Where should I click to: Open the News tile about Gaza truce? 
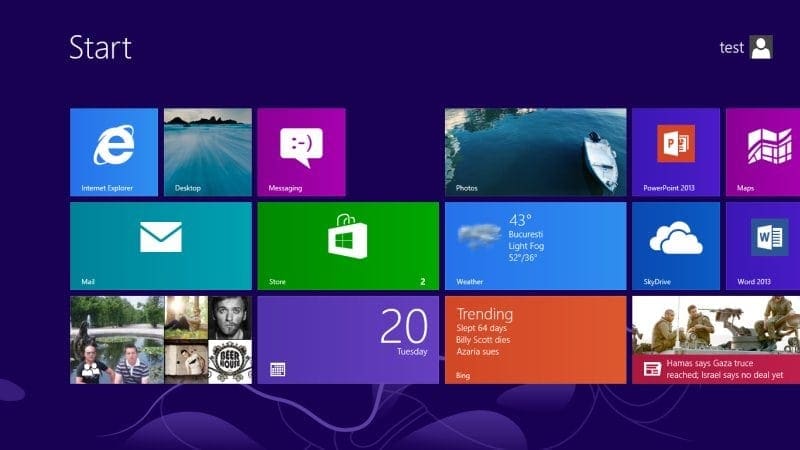[715, 339]
